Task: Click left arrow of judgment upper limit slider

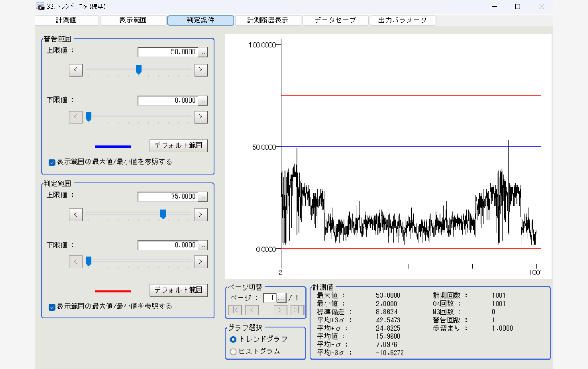Action: (x=76, y=215)
